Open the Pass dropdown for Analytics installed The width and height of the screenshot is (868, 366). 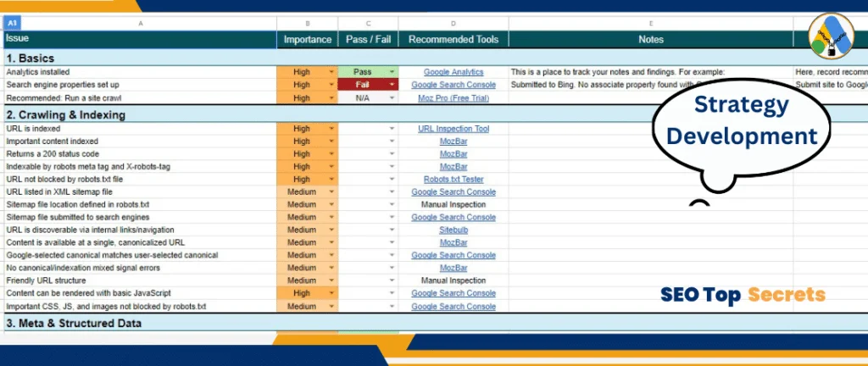point(392,73)
